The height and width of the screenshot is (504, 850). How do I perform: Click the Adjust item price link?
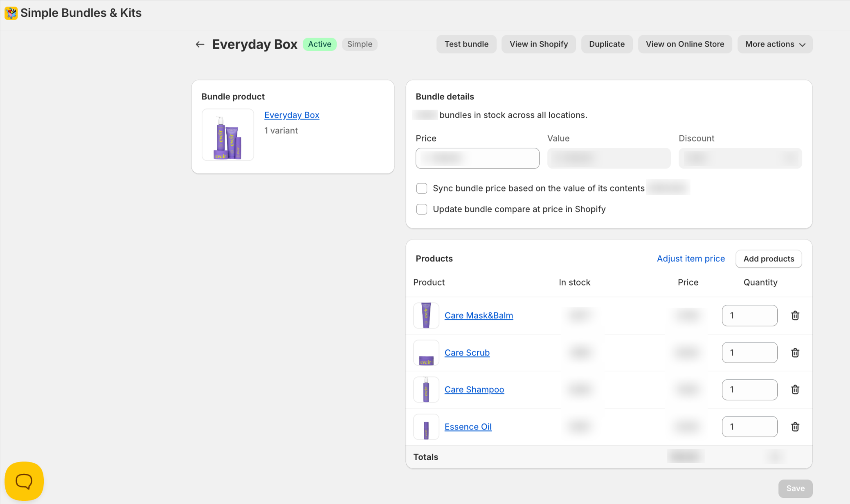tap(690, 259)
